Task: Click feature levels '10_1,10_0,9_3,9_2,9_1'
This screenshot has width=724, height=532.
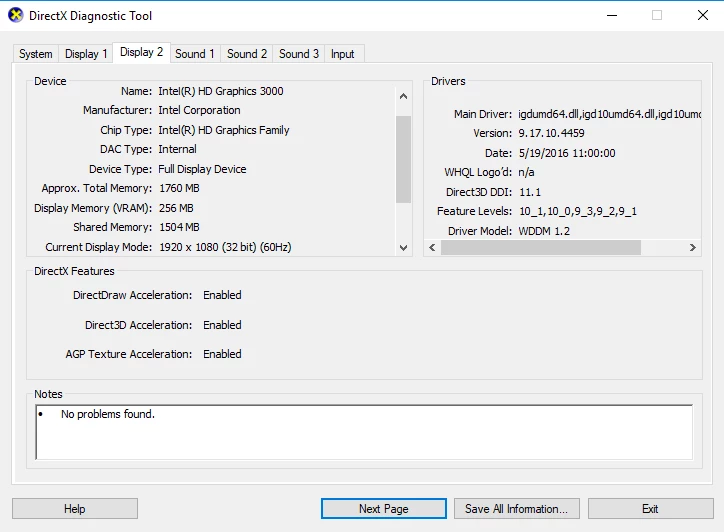Action: click(578, 211)
